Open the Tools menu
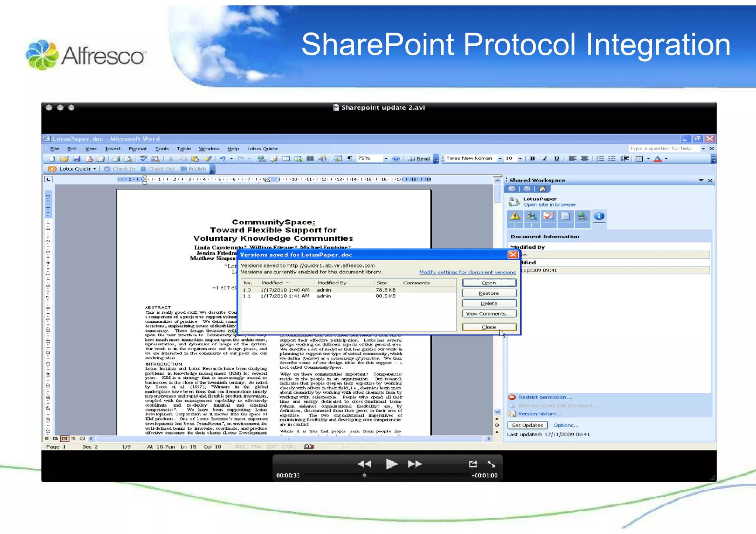756x534 pixels. coord(162,149)
